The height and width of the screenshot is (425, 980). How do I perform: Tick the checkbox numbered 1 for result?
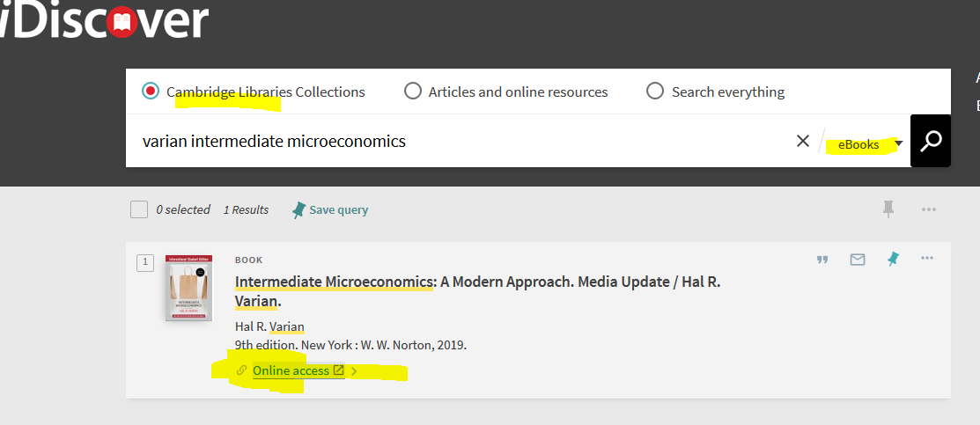click(145, 262)
